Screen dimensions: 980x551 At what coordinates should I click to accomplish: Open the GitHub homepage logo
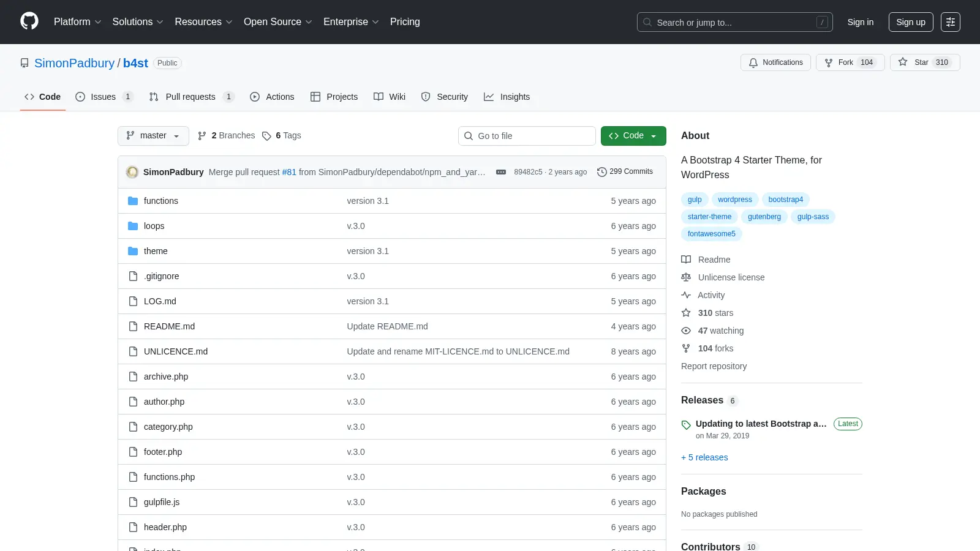[x=29, y=21]
